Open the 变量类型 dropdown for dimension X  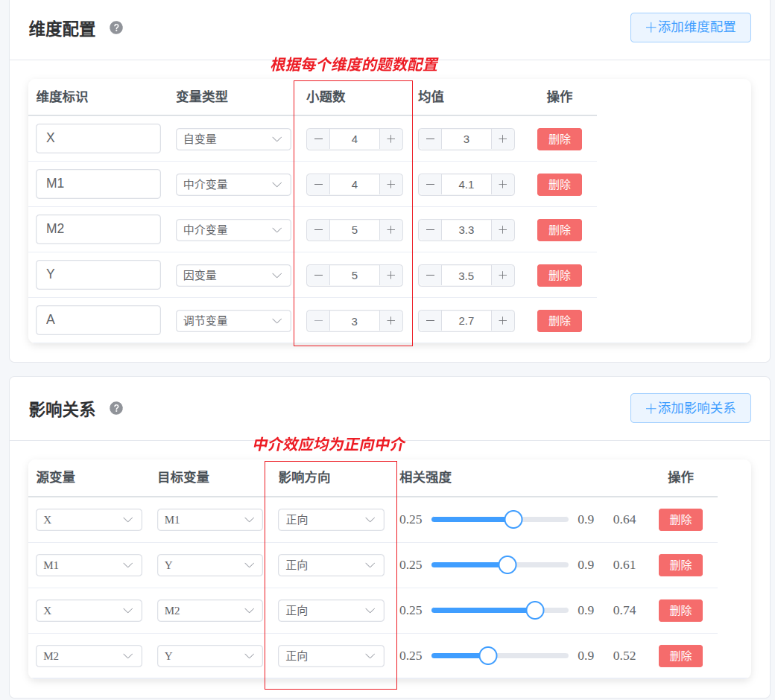(233, 139)
